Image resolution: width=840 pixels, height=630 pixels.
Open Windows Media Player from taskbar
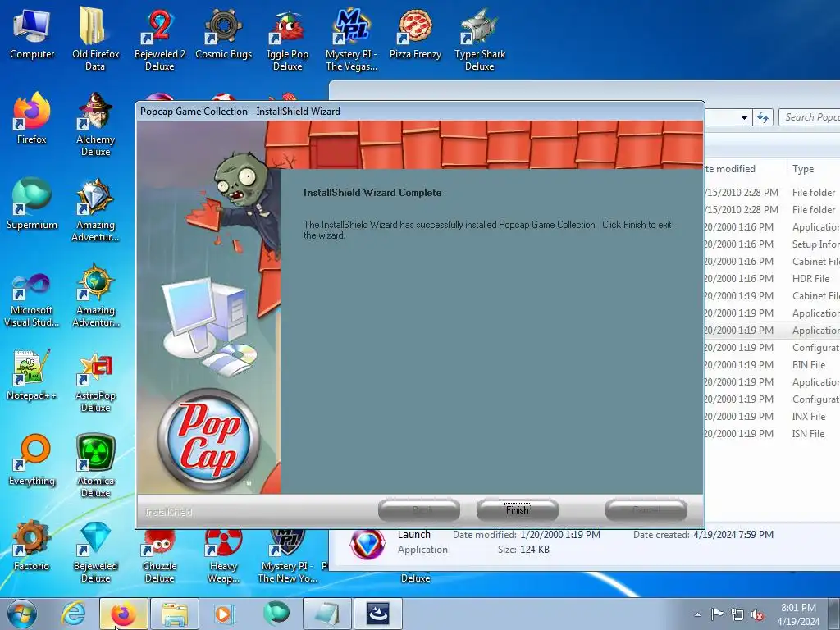[223, 614]
